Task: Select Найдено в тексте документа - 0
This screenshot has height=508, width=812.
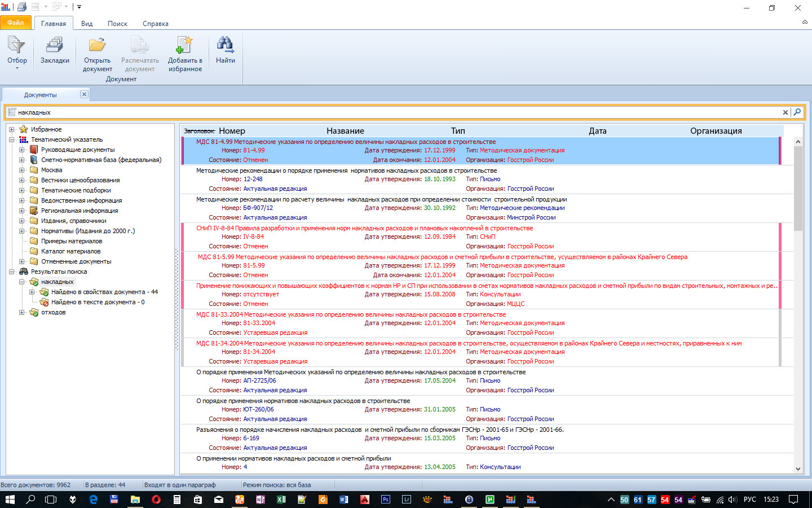Action: point(98,302)
